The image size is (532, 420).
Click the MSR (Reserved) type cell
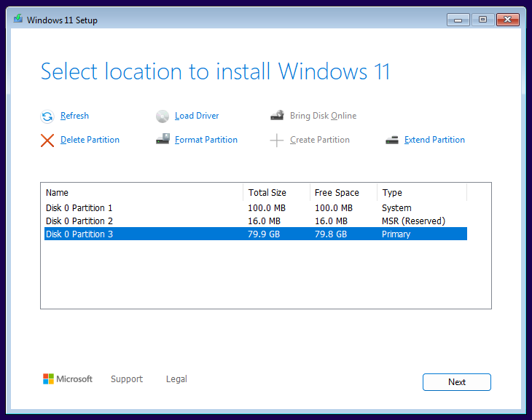pos(413,221)
